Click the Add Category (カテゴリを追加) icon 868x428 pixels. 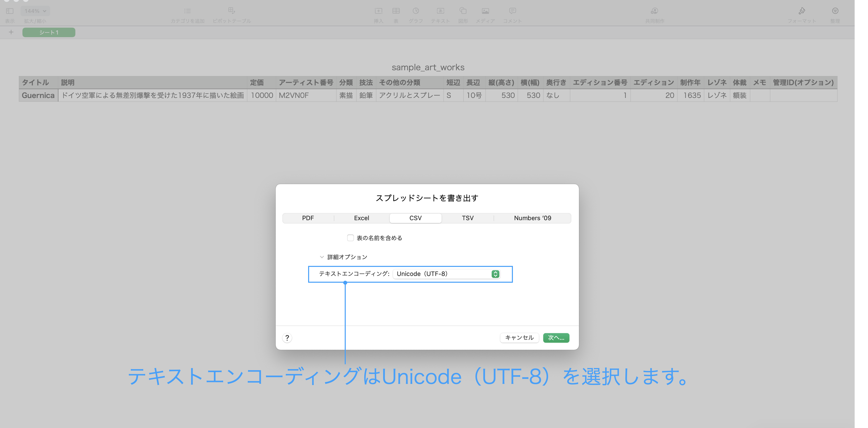(187, 11)
